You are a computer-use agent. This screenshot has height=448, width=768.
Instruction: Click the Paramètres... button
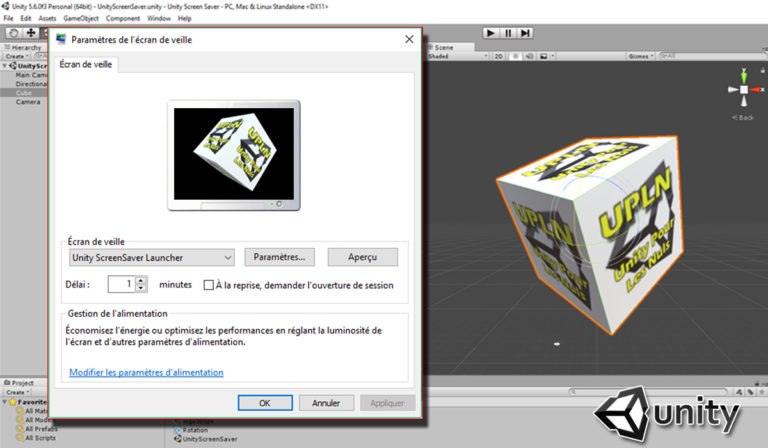(280, 257)
